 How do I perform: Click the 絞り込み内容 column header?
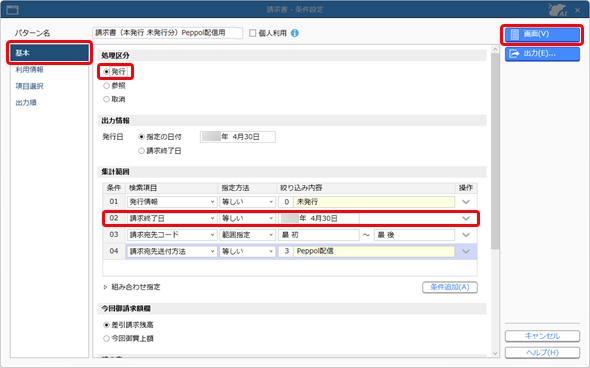point(366,188)
